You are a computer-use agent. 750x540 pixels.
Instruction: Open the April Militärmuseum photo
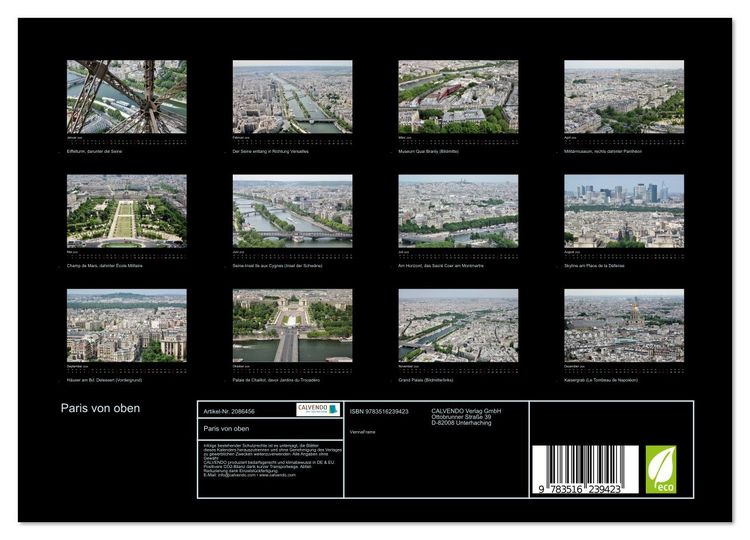[624, 97]
